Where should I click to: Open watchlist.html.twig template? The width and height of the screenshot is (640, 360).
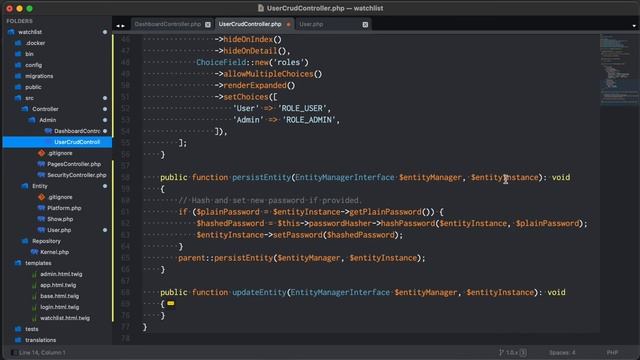65,318
